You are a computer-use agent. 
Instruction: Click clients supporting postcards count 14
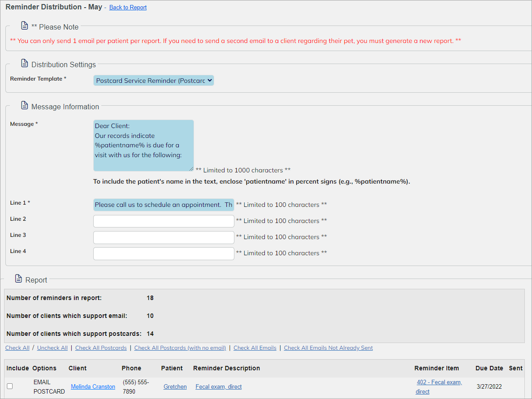[150, 334]
